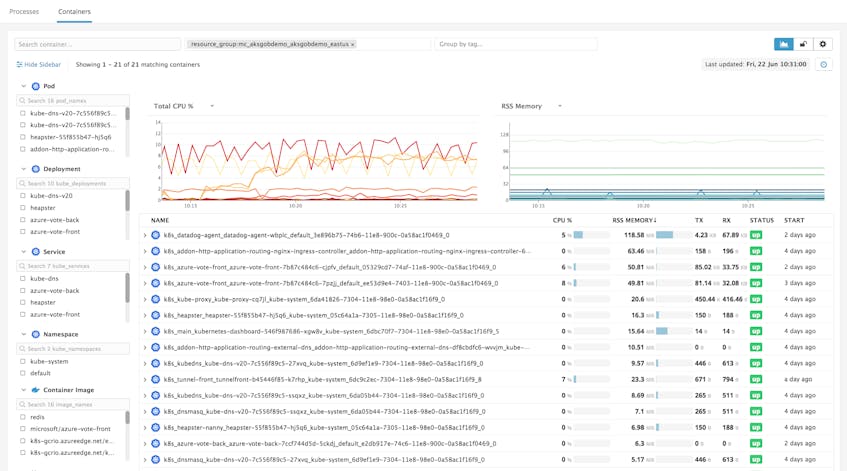
Task: Switch to the Processes tab
Action: (x=24, y=11)
